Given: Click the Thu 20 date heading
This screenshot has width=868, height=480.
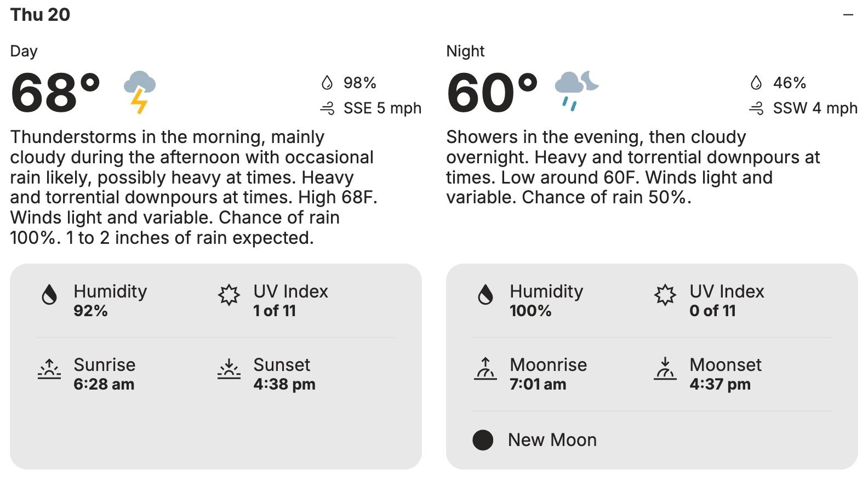Looking at the screenshot, I should tap(40, 15).
